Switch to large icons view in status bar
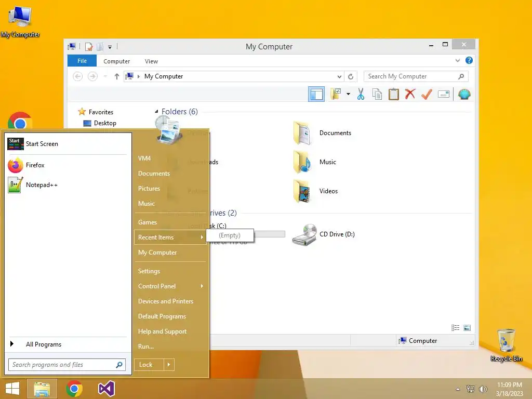This screenshot has height=399, width=532. pos(467,327)
